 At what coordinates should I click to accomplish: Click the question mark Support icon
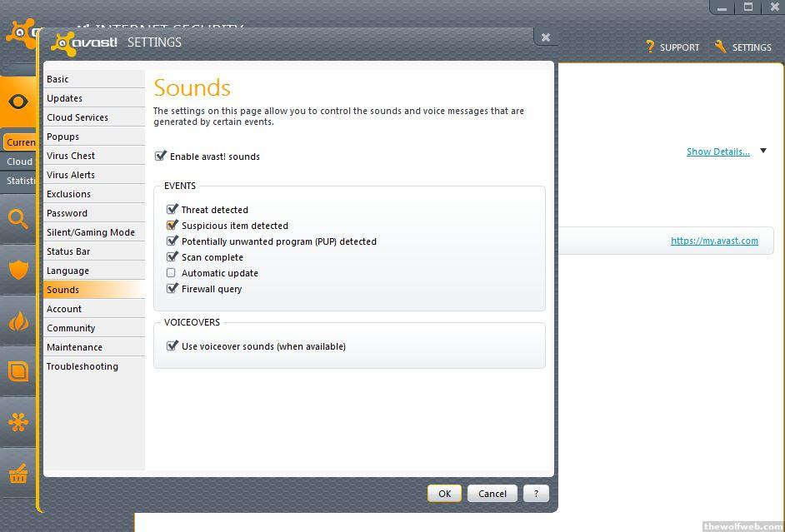pos(650,47)
